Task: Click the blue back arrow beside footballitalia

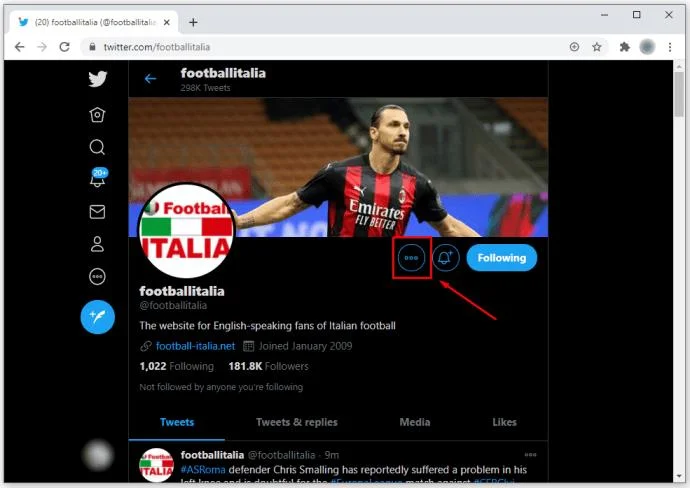Action: coord(150,79)
